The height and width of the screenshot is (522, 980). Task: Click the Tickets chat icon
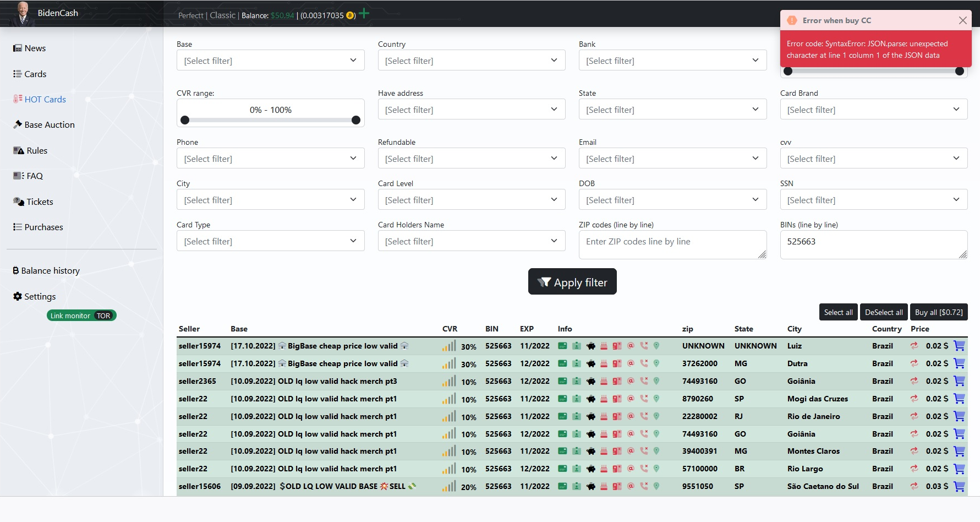(18, 202)
